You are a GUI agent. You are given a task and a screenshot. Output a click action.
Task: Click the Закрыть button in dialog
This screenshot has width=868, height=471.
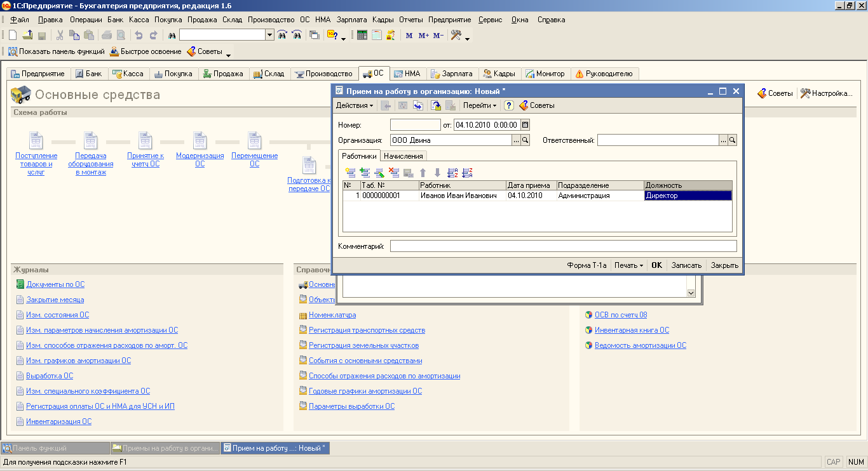click(x=724, y=265)
